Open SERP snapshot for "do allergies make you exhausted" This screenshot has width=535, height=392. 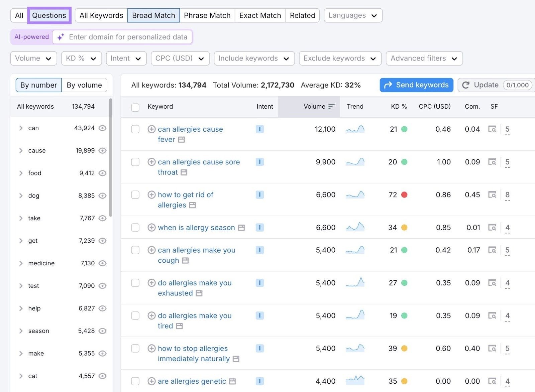(493, 283)
